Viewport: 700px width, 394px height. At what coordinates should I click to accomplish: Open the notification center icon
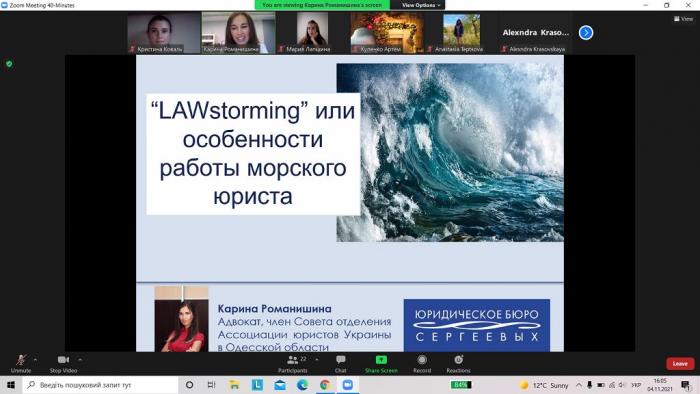[x=686, y=385]
